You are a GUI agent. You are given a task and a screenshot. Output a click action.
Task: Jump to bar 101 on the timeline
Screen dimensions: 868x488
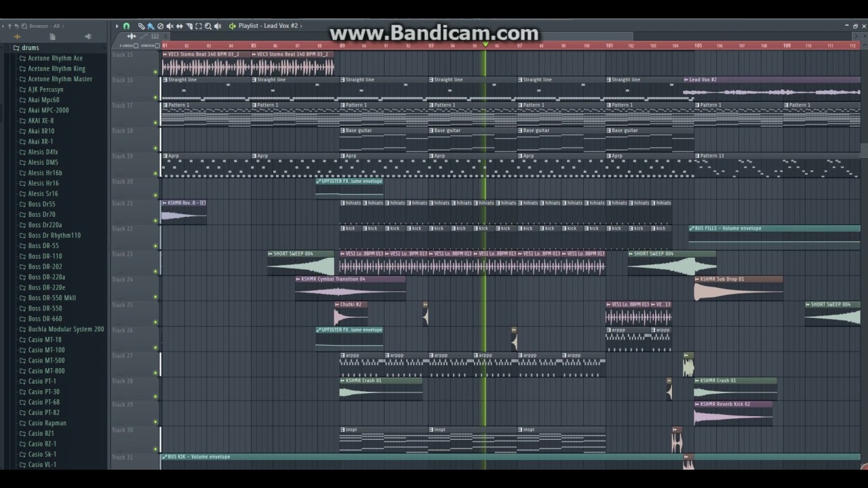pos(610,45)
